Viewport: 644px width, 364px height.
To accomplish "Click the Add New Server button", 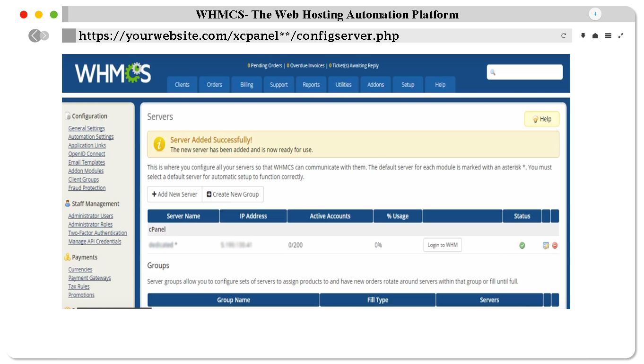I will (x=174, y=194).
